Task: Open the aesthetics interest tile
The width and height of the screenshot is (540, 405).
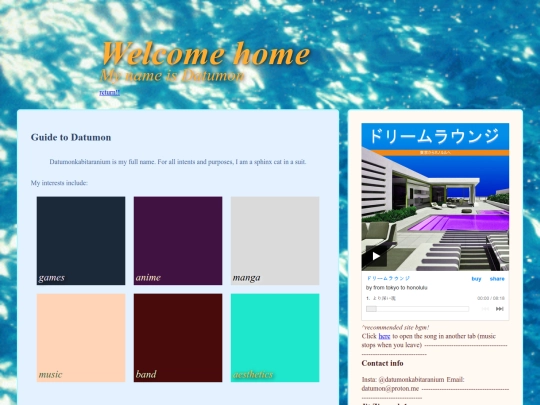Action: point(275,338)
